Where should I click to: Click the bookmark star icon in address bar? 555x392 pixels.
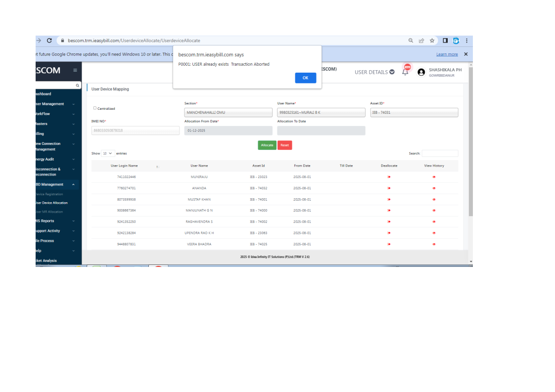point(432,41)
